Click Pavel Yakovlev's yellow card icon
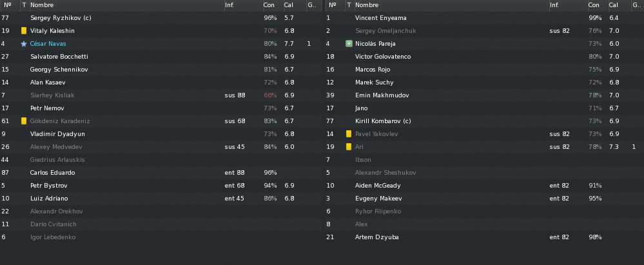 click(x=349, y=134)
